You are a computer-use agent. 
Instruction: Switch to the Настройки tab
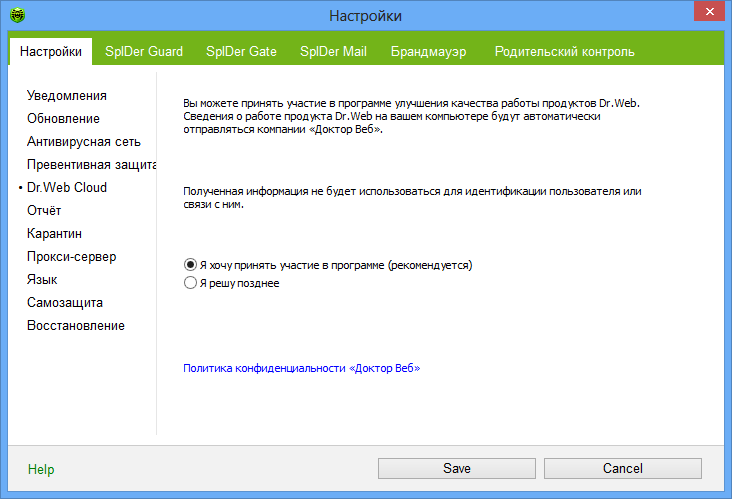(51, 51)
